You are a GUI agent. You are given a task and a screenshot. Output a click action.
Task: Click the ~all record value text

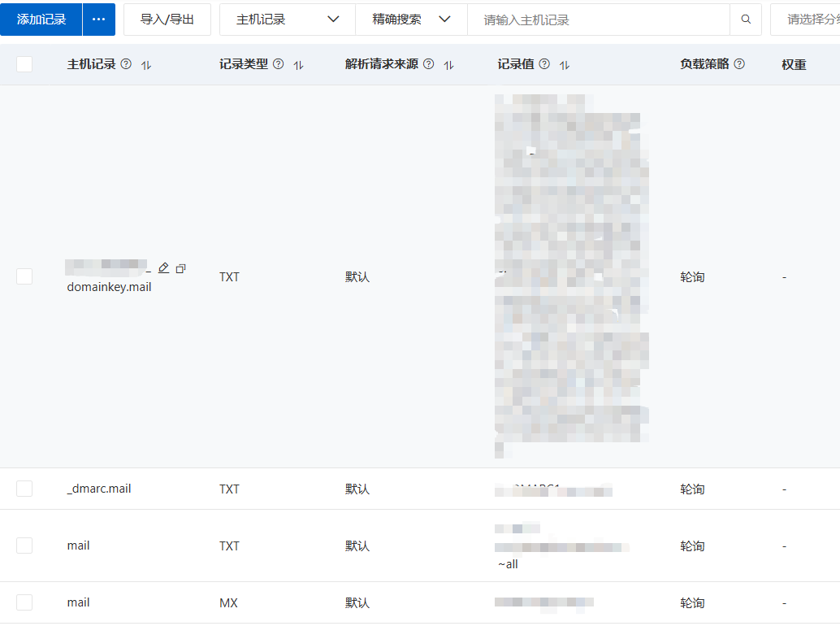[508, 564]
